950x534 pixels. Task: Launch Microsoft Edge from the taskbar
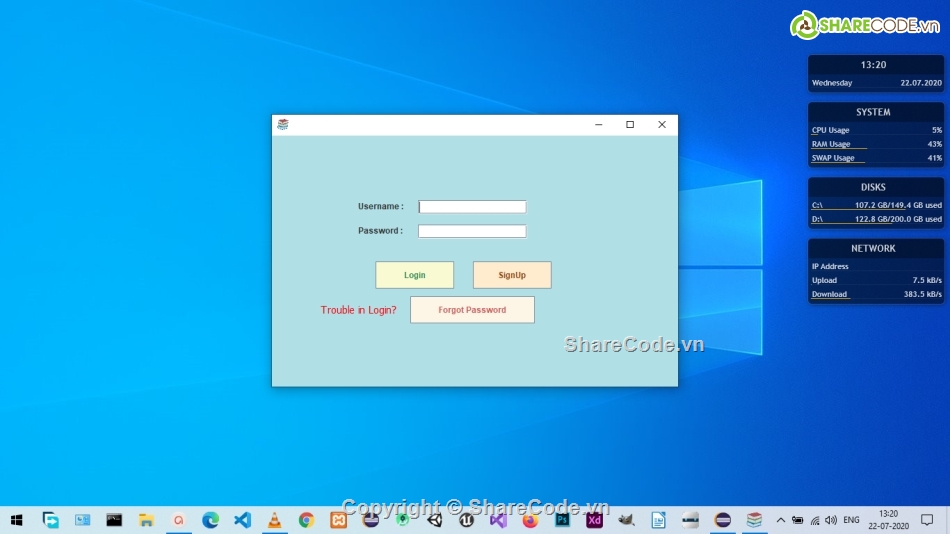210,520
